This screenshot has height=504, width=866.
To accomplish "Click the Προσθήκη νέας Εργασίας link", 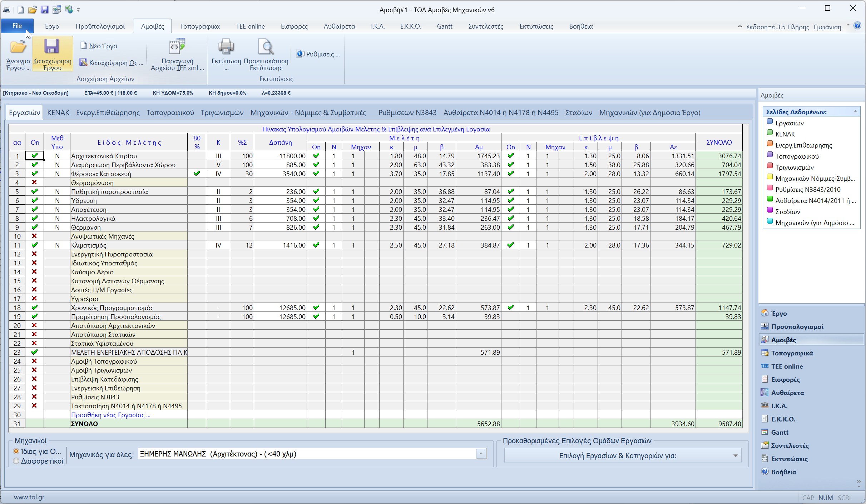I will [x=110, y=415].
